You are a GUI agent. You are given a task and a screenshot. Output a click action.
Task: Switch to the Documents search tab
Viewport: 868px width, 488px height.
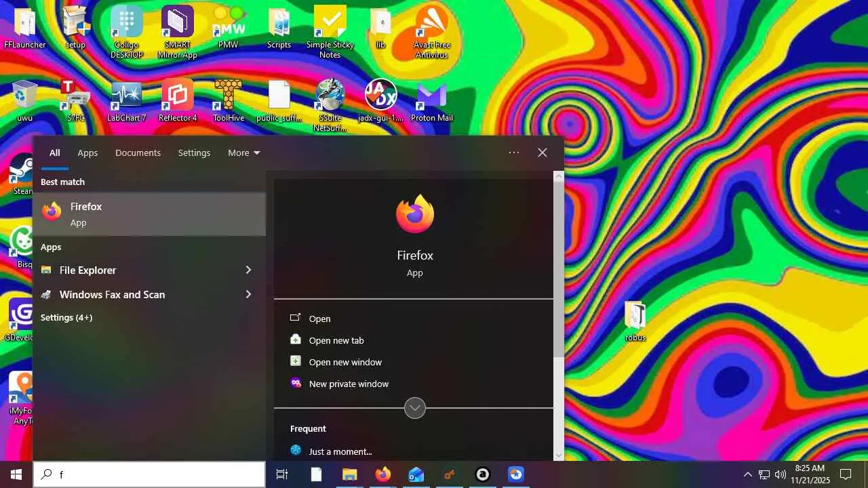(138, 153)
